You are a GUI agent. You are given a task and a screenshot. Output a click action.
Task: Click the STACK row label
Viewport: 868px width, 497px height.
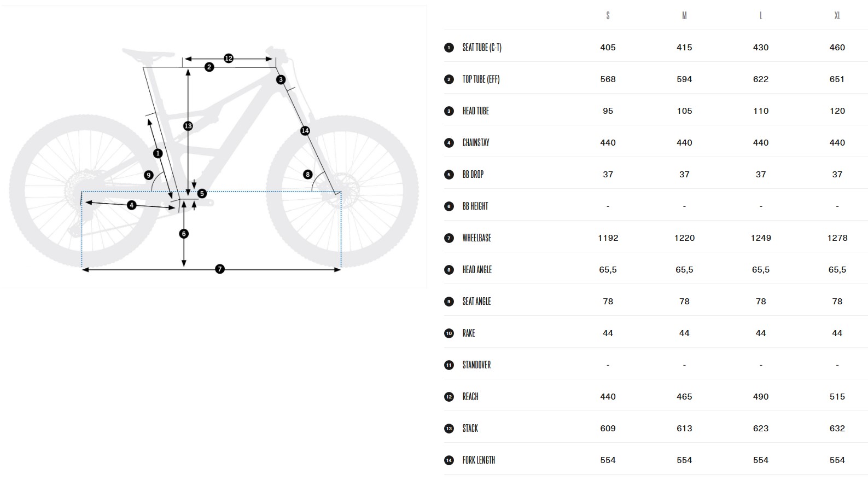coord(470,429)
